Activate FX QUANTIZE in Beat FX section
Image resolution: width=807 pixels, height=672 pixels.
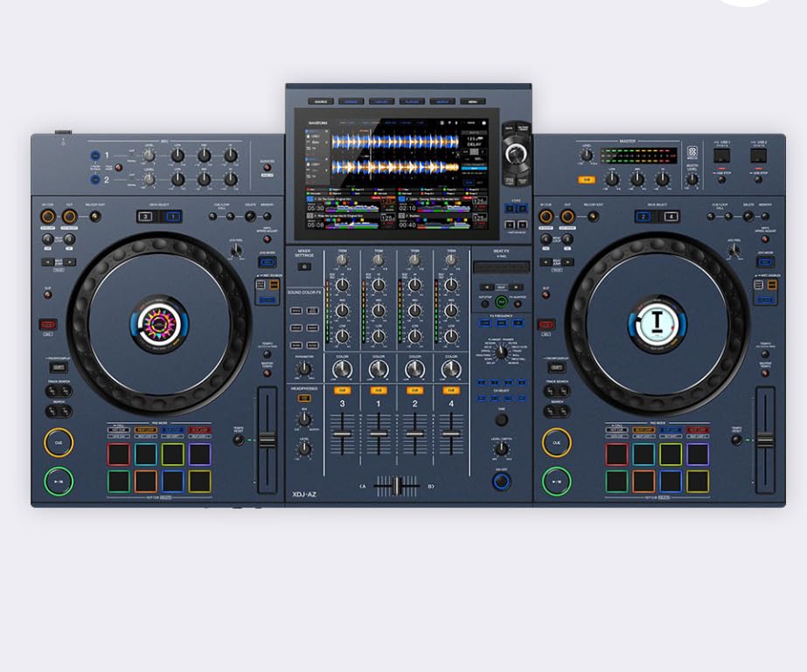518,303
